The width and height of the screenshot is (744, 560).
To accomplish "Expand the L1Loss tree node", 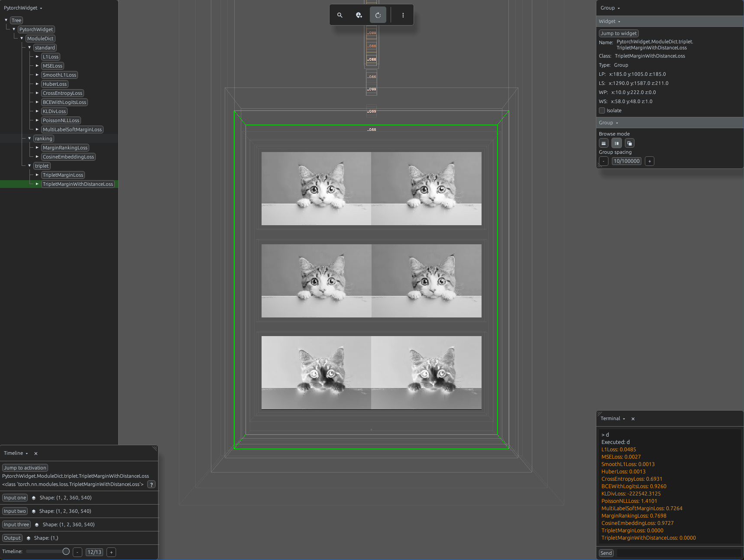I will click(x=37, y=57).
